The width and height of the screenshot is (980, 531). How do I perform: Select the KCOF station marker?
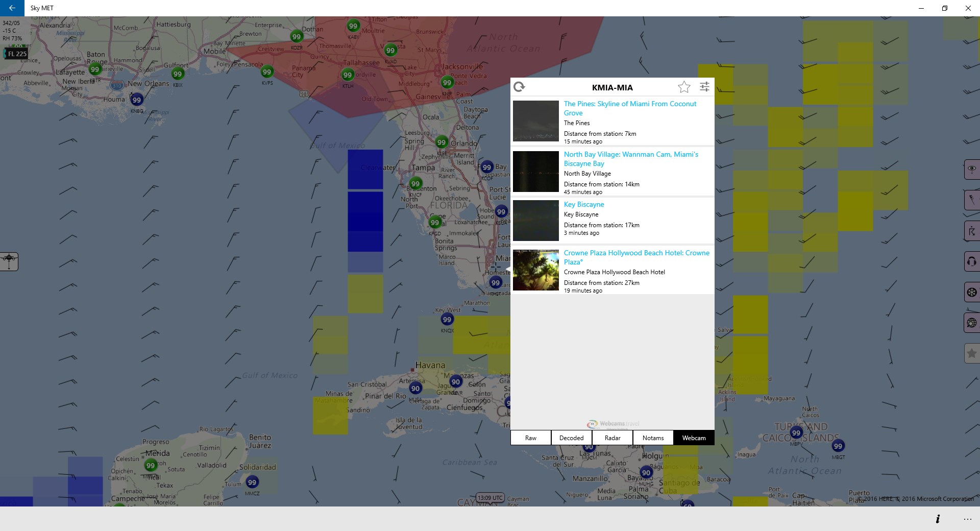click(x=487, y=167)
